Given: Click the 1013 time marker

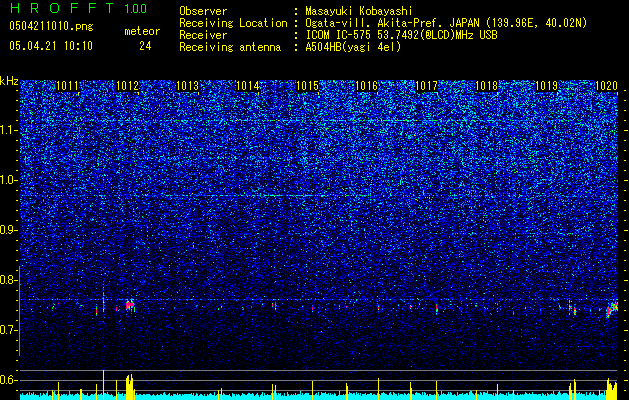Looking at the screenshot, I should (187, 86).
